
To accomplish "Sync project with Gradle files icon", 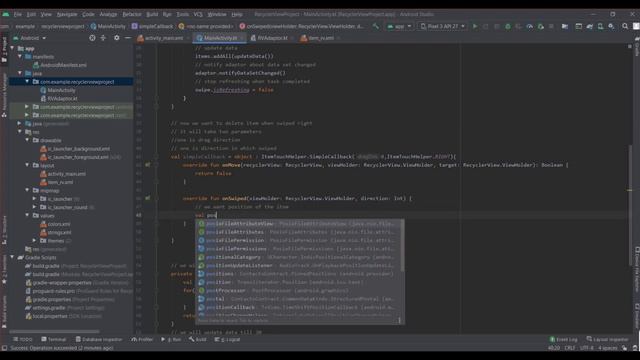I will pyautogui.click(x=590, y=26).
